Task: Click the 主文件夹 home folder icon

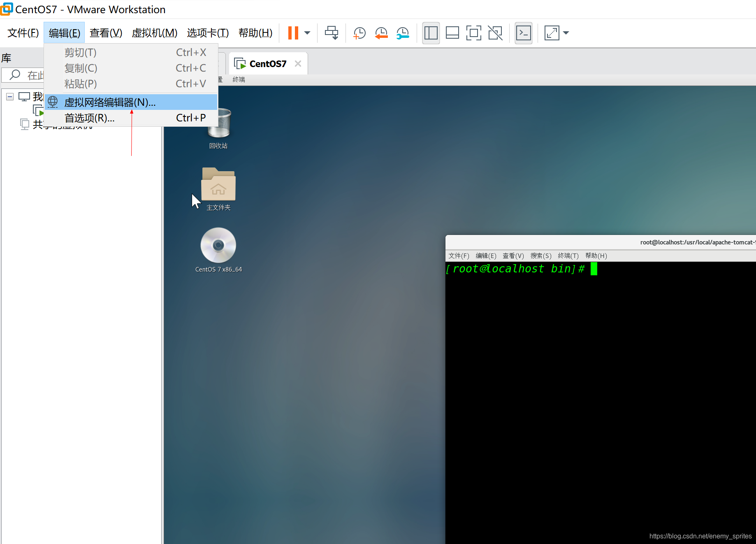Action: click(218, 189)
